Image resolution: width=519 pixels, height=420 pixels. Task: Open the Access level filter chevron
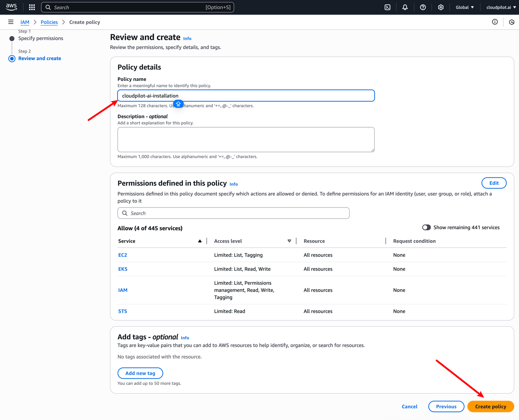[x=289, y=241]
